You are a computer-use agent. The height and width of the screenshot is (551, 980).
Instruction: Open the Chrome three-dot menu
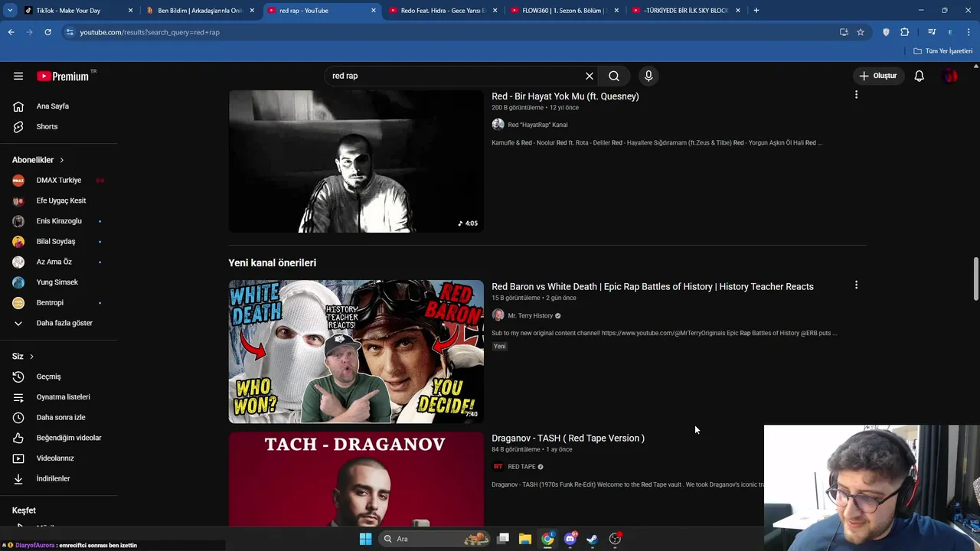point(969,32)
